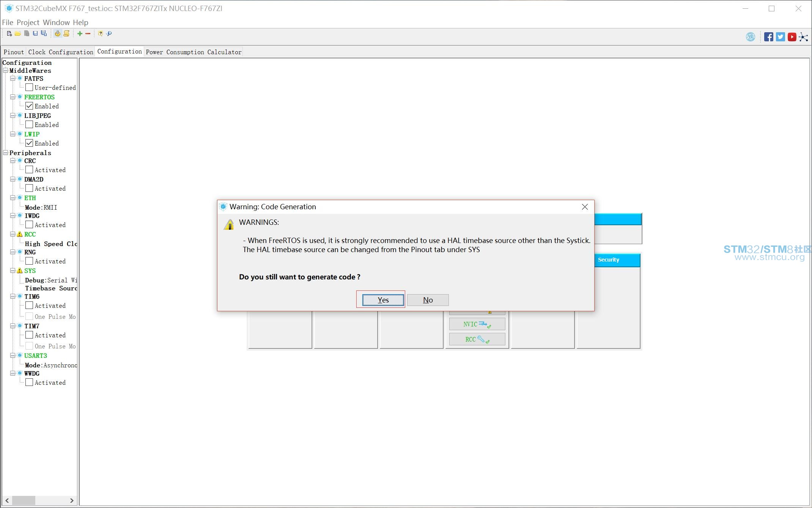Open the Project menu
The width and height of the screenshot is (812, 508).
pyautogui.click(x=28, y=22)
